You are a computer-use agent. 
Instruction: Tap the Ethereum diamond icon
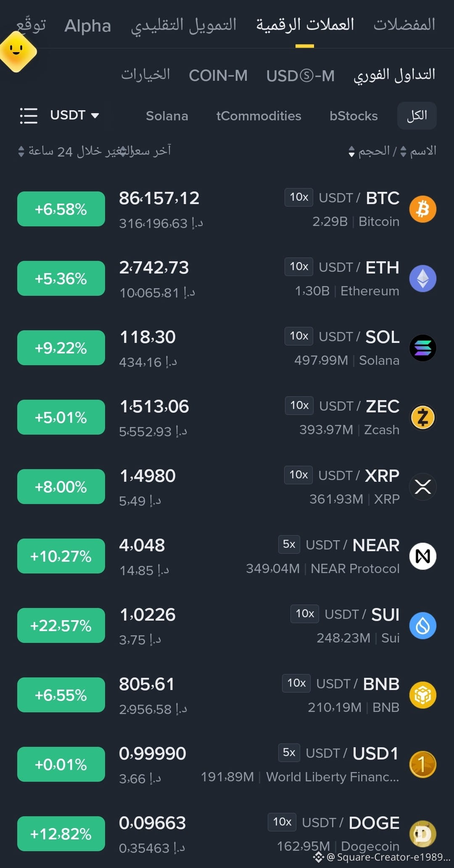coord(422,279)
